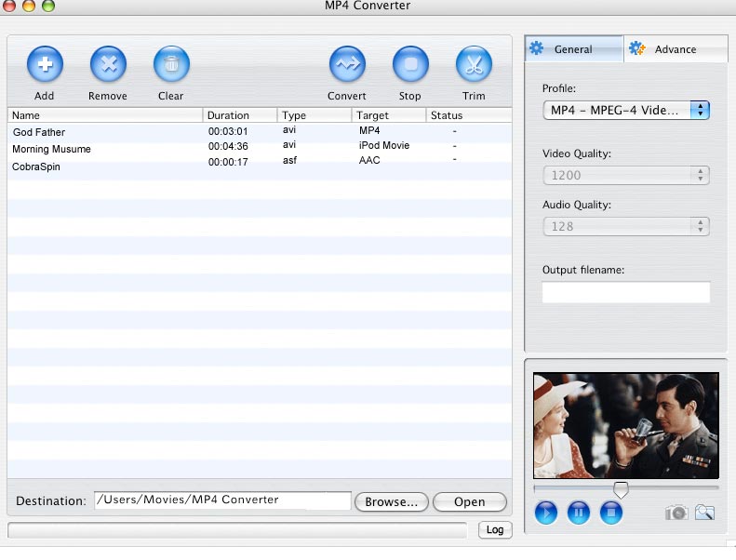Screen dimensions: 736x560
Task: Pause the video preview
Action: pos(579,513)
